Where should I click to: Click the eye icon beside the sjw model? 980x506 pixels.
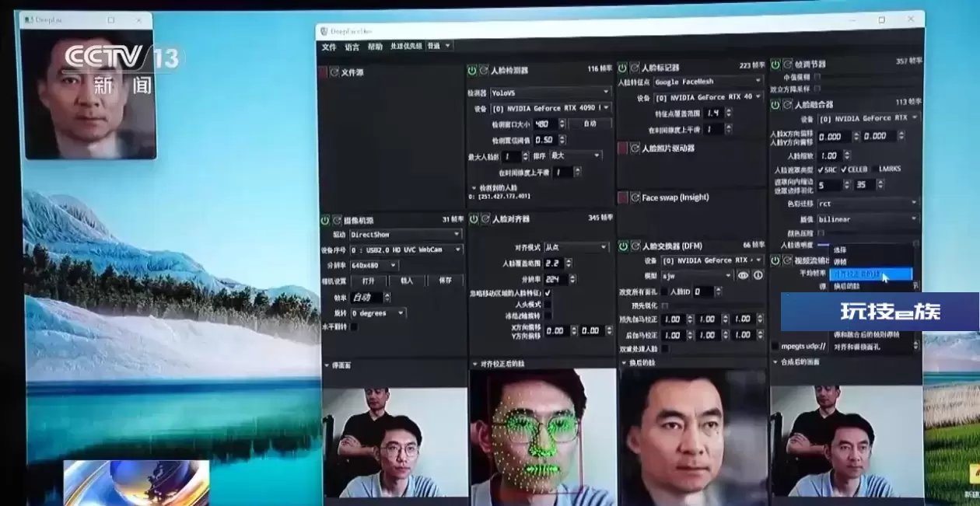click(x=744, y=275)
